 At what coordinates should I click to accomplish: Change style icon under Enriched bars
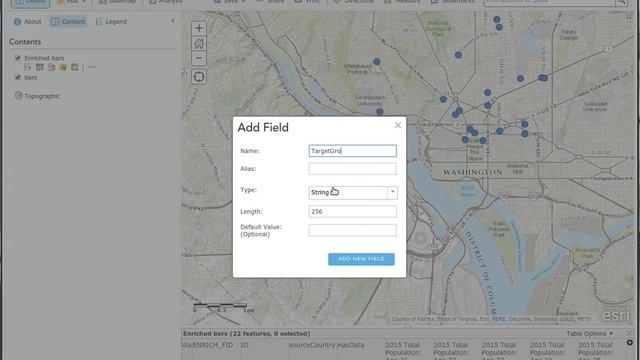point(51,67)
